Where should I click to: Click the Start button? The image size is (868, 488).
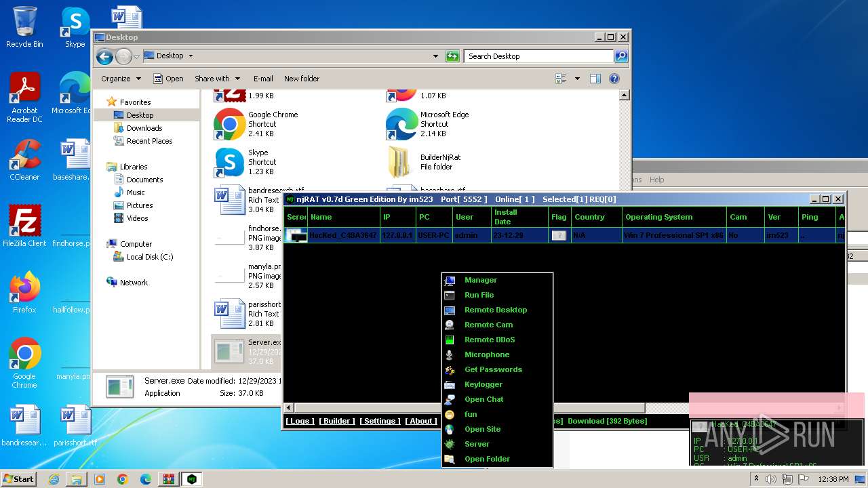(19, 479)
